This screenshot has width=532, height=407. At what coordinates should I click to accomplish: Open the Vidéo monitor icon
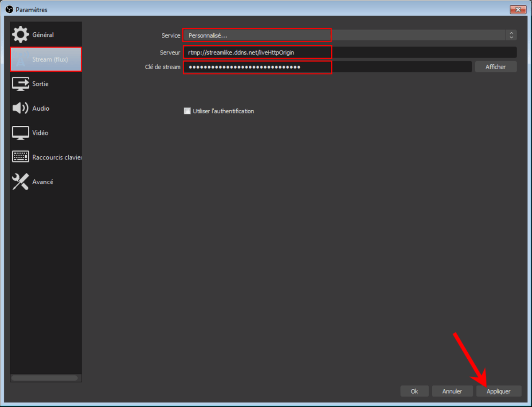20,133
